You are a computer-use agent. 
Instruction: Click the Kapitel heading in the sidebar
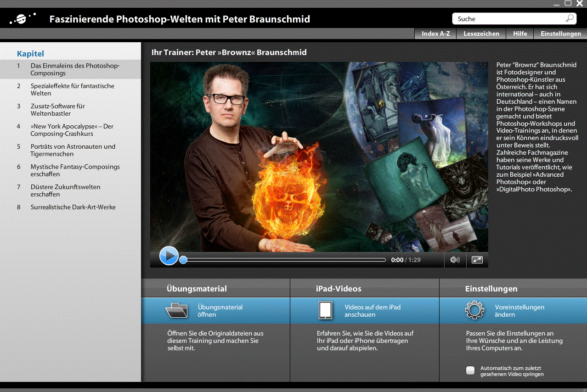(x=30, y=54)
